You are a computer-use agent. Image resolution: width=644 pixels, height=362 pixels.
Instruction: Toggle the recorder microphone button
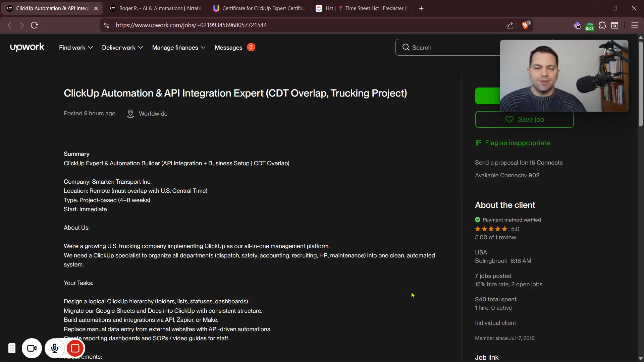click(55, 349)
